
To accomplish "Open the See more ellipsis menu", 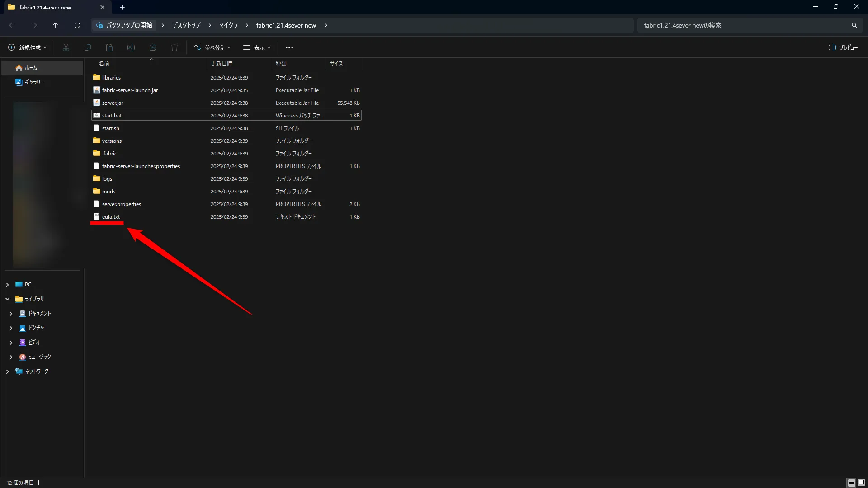I will [x=289, y=47].
